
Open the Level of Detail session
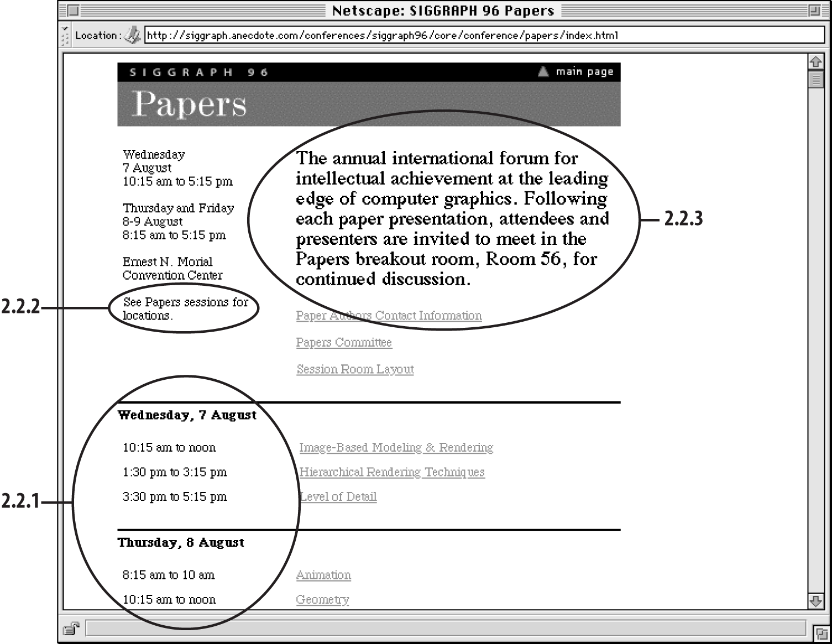tap(338, 496)
